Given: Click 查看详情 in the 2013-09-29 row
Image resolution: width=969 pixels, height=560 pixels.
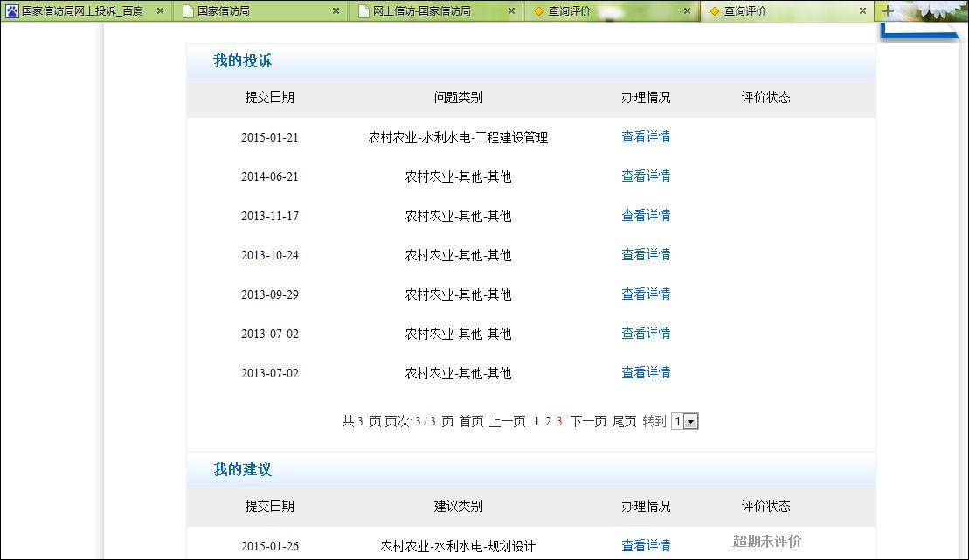Looking at the screenshot, I should click(x=646, y=294).
